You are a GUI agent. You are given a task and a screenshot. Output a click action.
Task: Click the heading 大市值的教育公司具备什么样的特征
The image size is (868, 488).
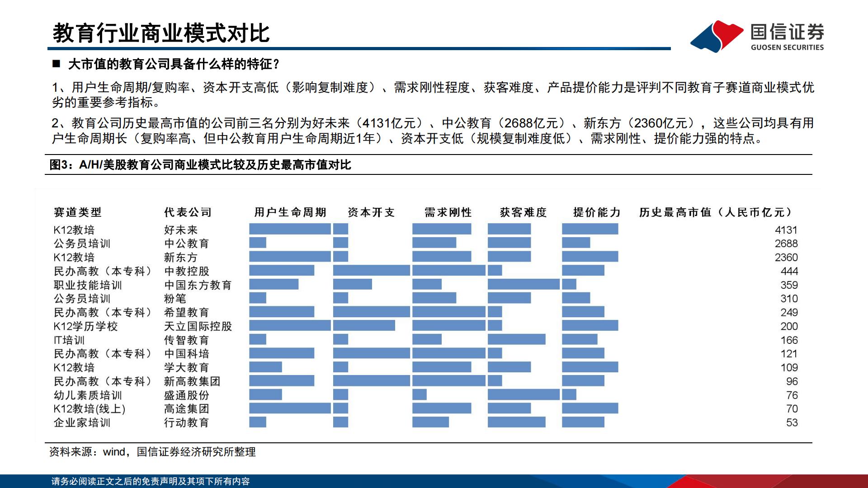coord(174,64)
